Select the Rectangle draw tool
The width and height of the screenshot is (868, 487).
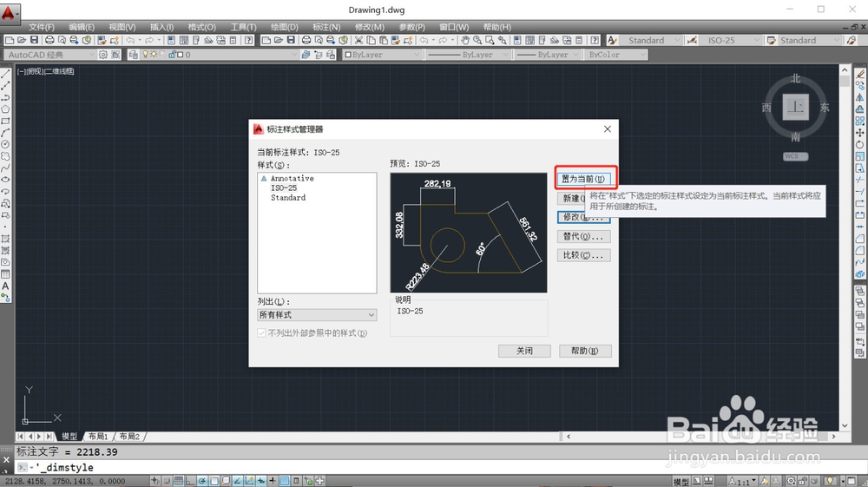click(5, 121)
